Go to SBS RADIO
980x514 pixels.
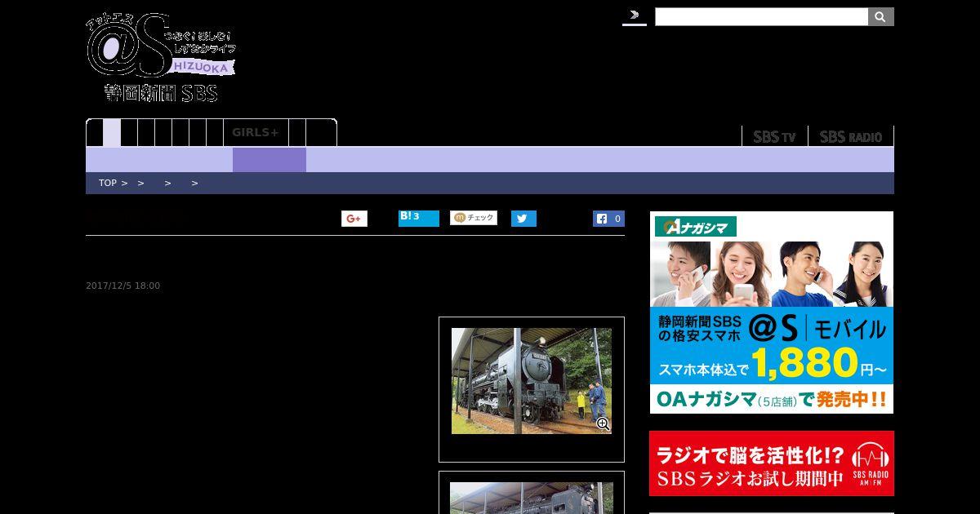(x=851, y=136)
